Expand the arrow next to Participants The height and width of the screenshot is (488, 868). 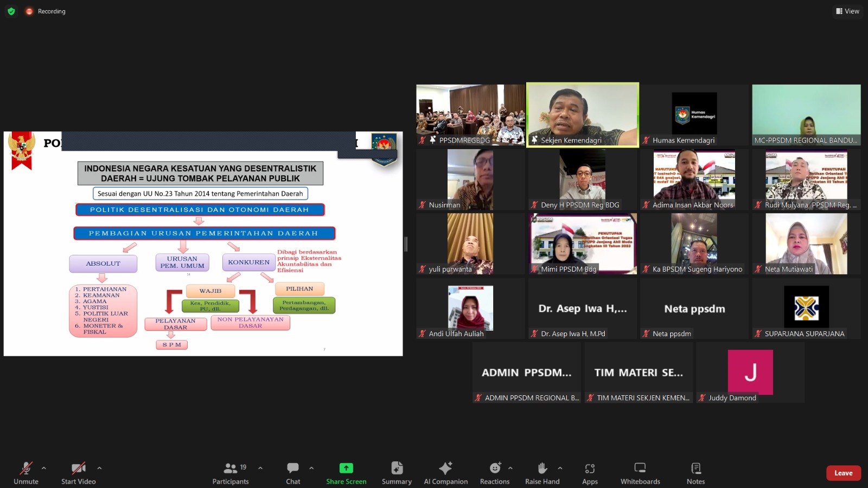pos(260,468)
